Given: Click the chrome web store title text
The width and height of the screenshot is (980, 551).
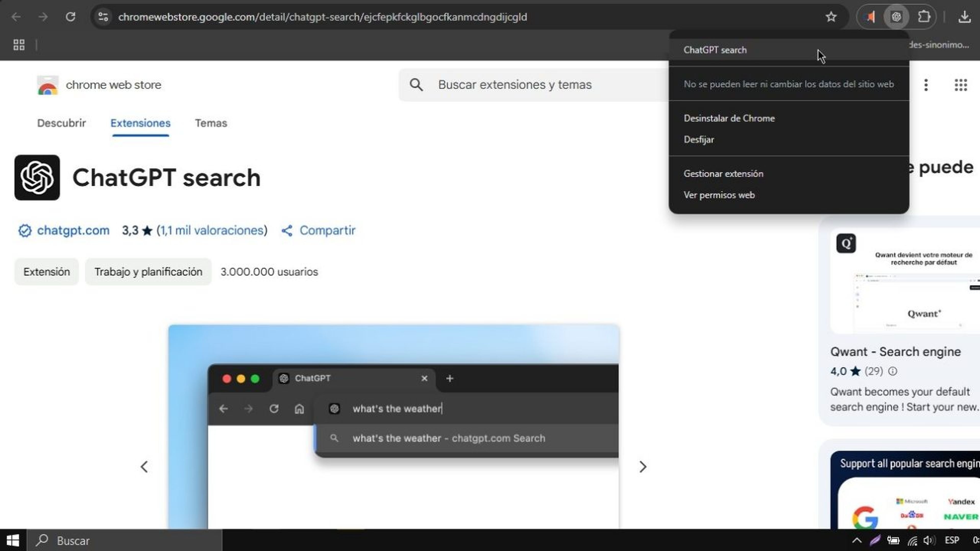Looking at the screenshot, I should [x=113, y=84].
